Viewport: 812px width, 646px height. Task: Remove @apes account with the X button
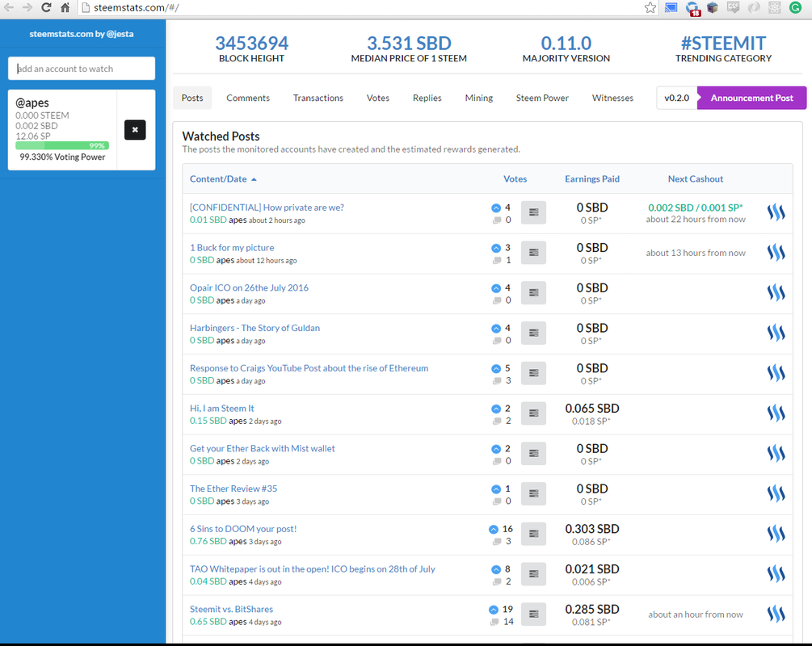click(x=135, y=130)
